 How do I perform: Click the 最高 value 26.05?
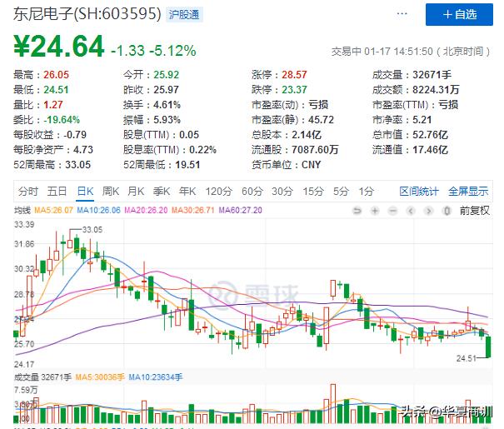pos(57,74)
